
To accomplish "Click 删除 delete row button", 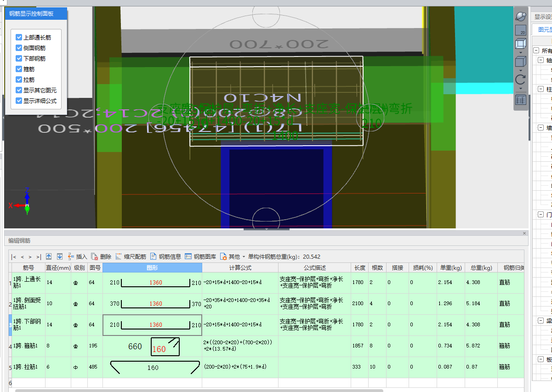I will click(101, 256).
